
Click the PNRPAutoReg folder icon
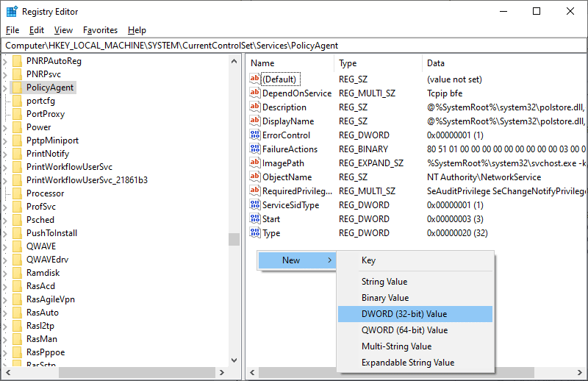[17, 61]
